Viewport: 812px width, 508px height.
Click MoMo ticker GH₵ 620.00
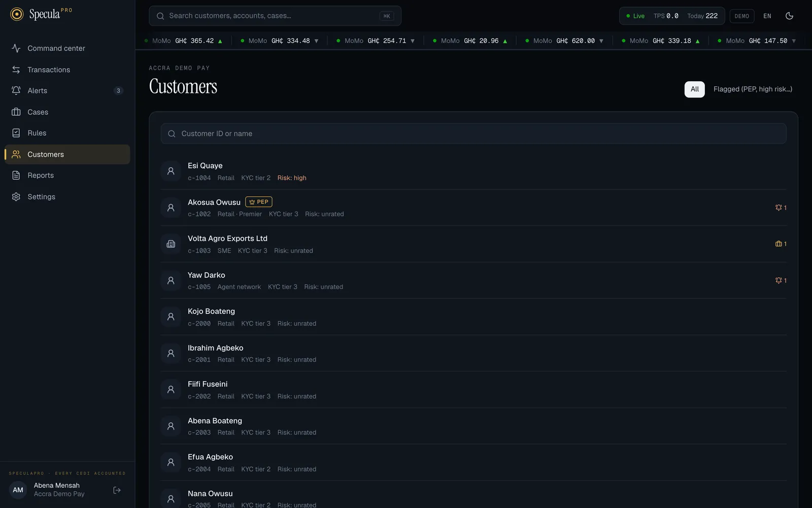(x=564, y=41)
